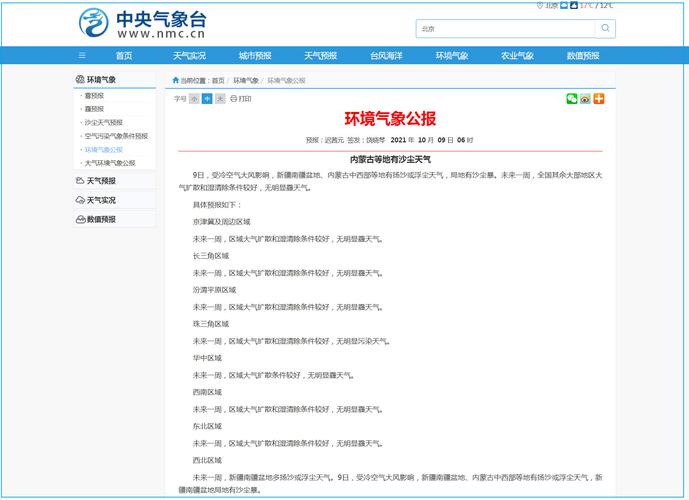This screenshot has height=500, width=689.
Task: Open 天气实况 in the navigation bar
Action: pyautogui.click(x=189, y=55)
